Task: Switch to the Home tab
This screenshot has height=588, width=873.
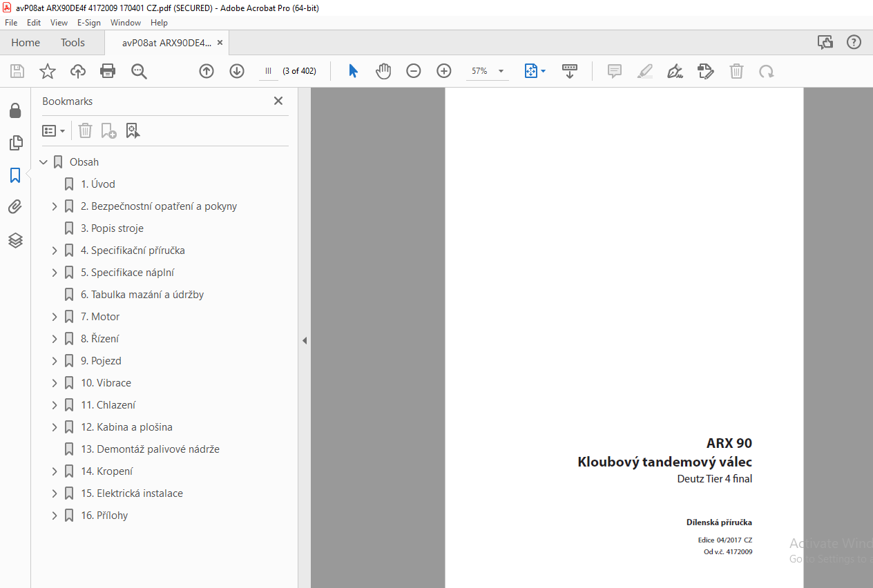Action: tap(26, 43)
